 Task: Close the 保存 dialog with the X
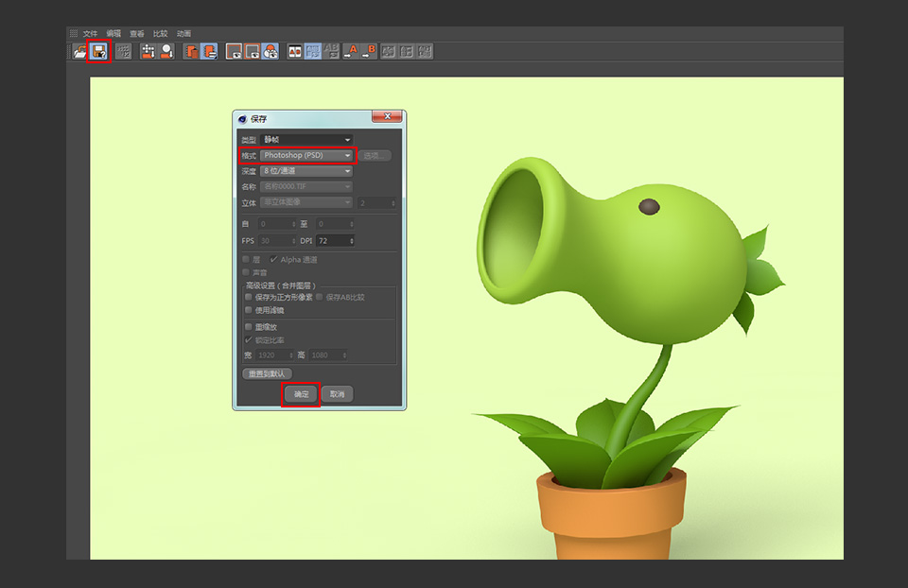pos(388,116)
